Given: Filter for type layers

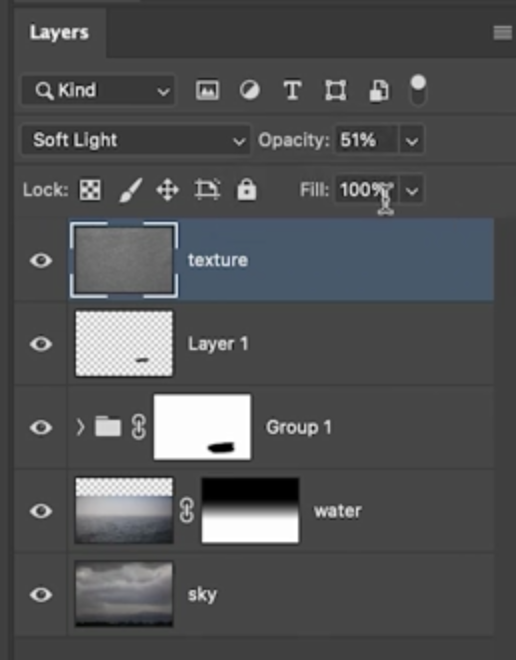Looking at the screenshot, I should pos(292,90).
